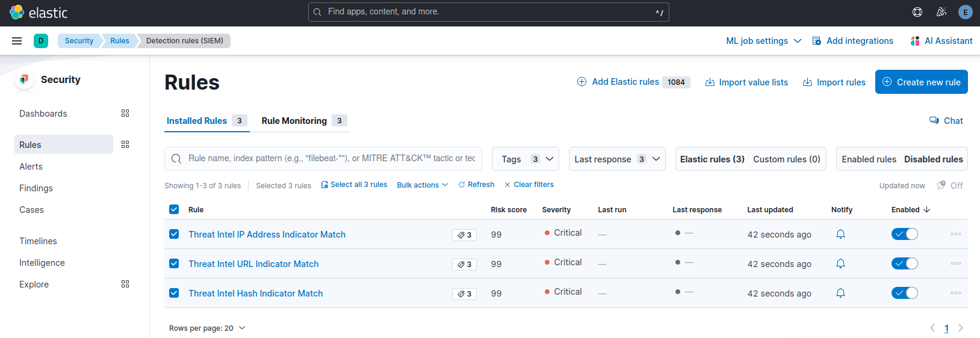Expand the Last response filter dropdown
Image resolution: width=980 pixels, height=338 pixels.
tap(617, 159)
